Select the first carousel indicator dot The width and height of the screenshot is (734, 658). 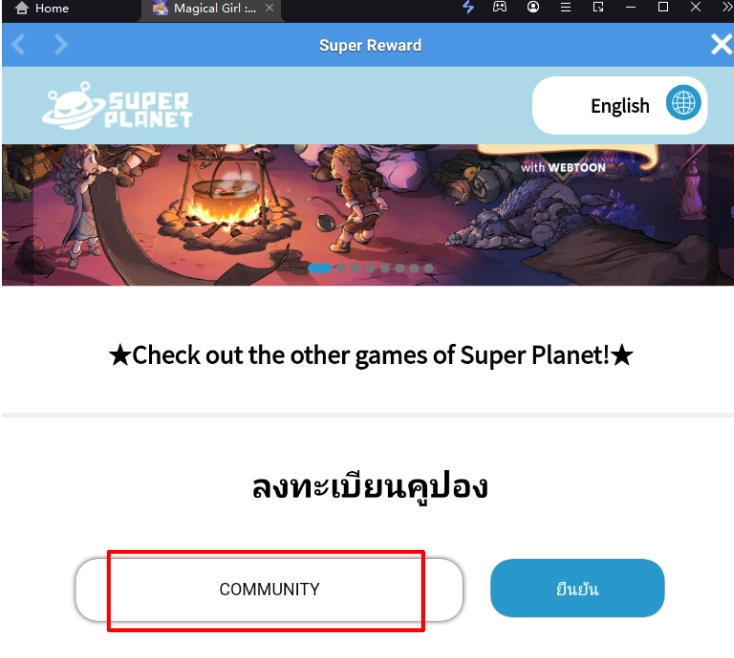pyautogui.click(x=320, y=268)
